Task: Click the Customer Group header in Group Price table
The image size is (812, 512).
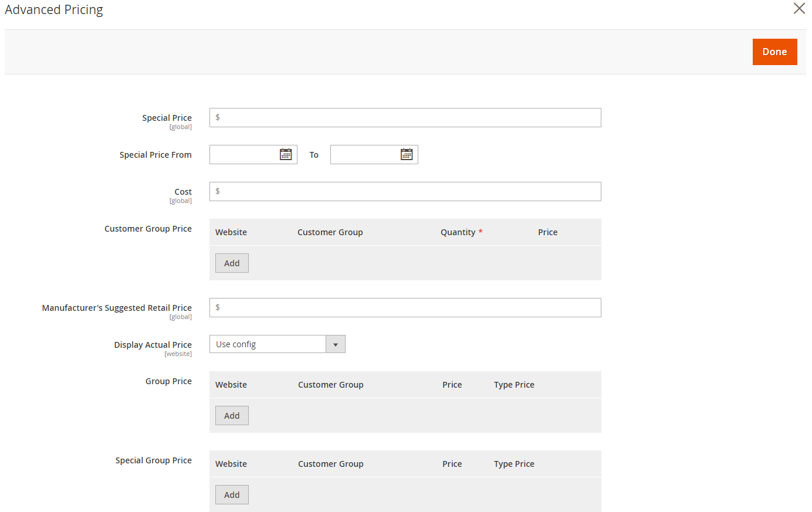Action: [331, 385]
